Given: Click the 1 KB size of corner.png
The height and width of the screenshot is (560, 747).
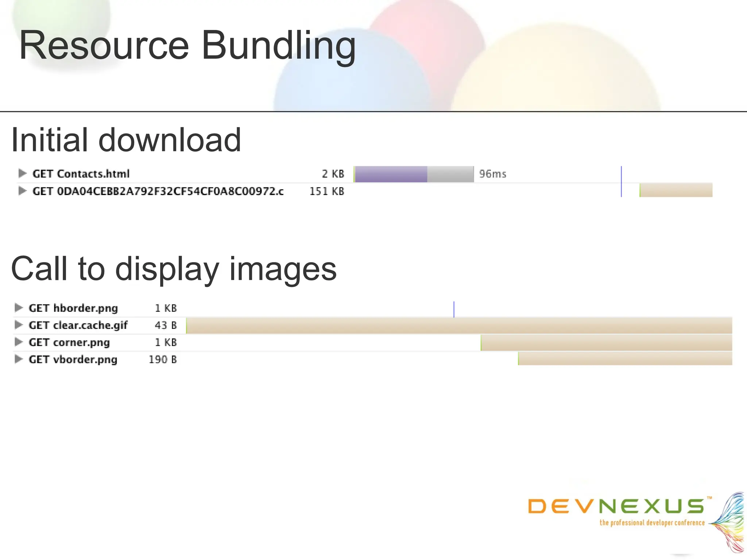Looking at the screenshot, I should coord(166,342).
